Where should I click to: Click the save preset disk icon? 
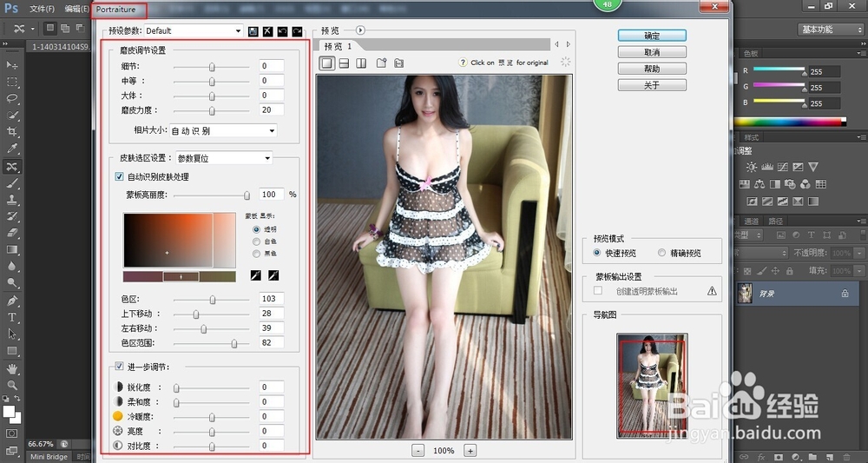(253, 31)
